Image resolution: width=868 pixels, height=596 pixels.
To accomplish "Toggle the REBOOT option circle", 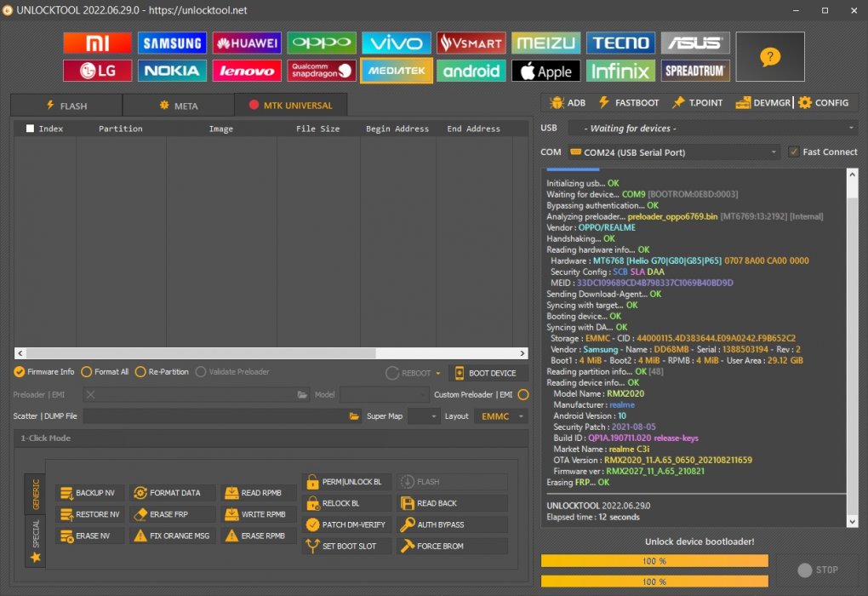I will pos(392,373).
